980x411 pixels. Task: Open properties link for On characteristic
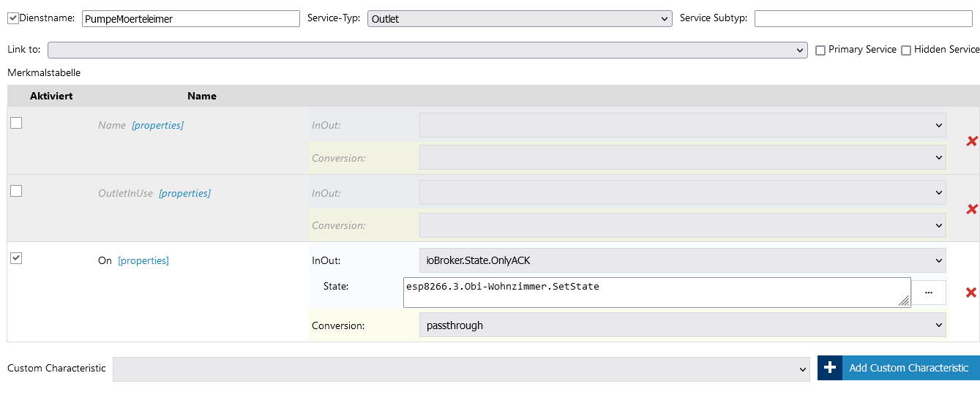(x=143, y=261)
